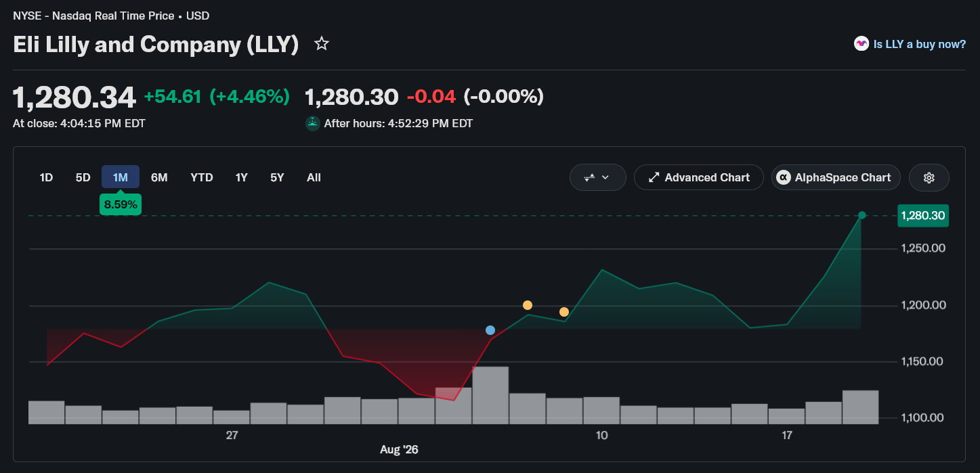This screenshot has width=980, height=473.
Task: Click the 27 date axis label
Action: [232, 435]
